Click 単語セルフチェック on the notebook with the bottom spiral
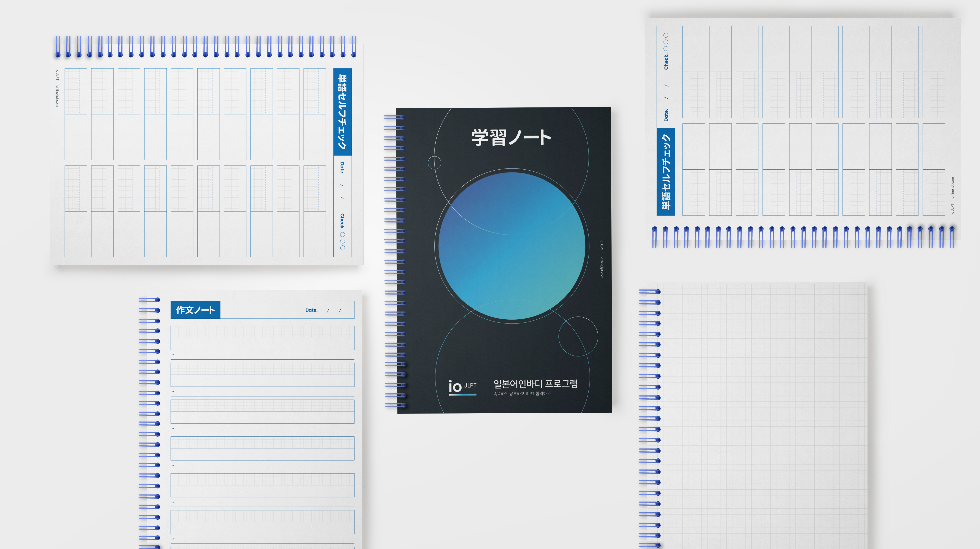 (x=666, y=172)
